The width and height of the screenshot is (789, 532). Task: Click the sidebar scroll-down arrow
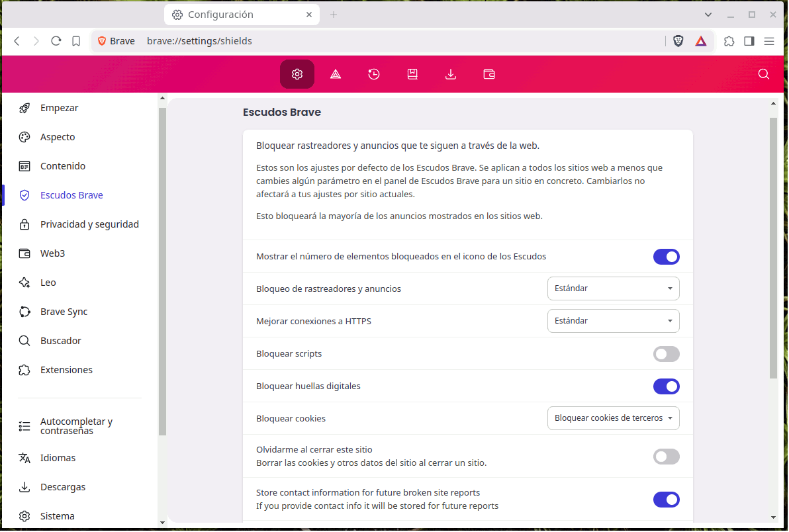coord(162,523)
